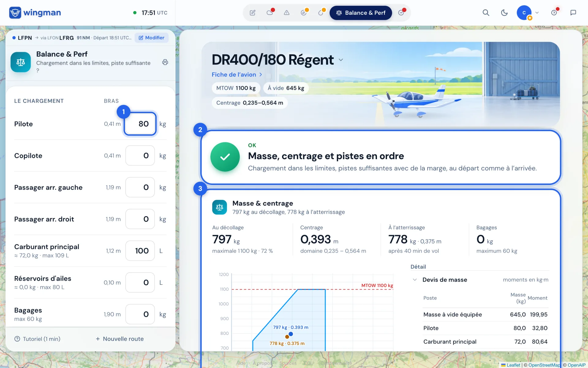The height and width of the screenshot is (368, 588).
Task: Click Passager arr. gauche weight field
Action: [140, 187]
